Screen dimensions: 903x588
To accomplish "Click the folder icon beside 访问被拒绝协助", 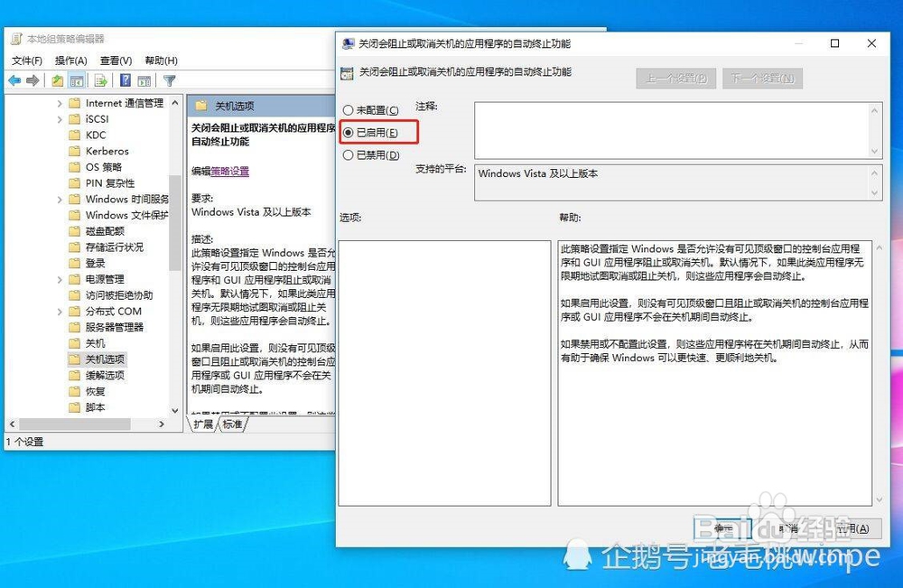I will [x=74, y=295].
